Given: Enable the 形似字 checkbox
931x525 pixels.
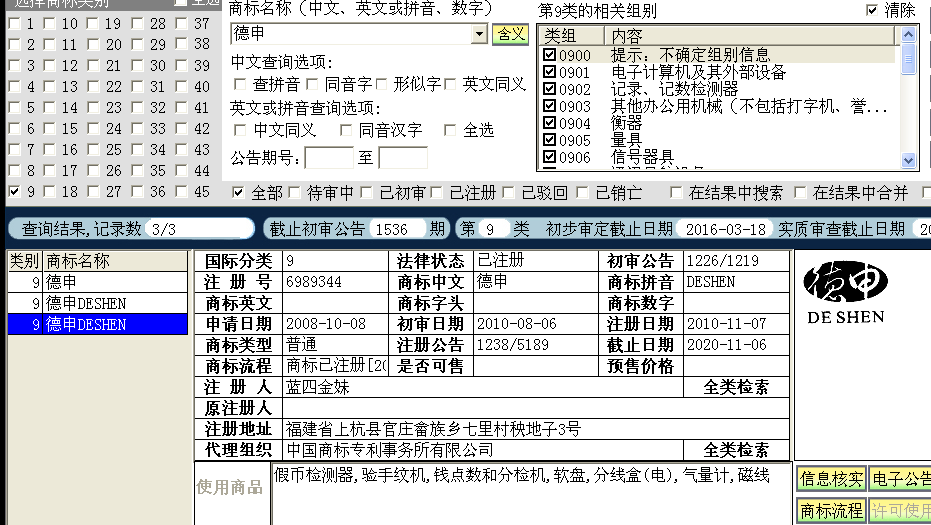Looking at the screenshot, I should (381, 84).
